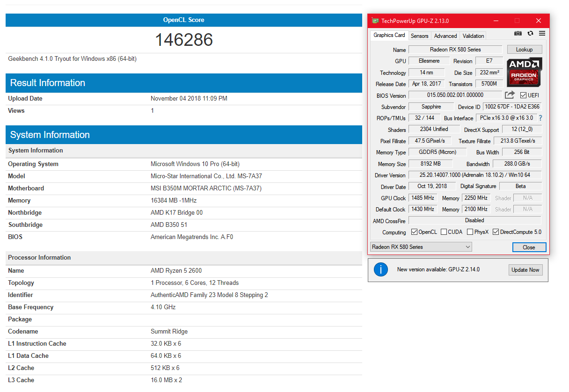
Task: Toggle the UEFI checkbox
Action: [523, 95]
